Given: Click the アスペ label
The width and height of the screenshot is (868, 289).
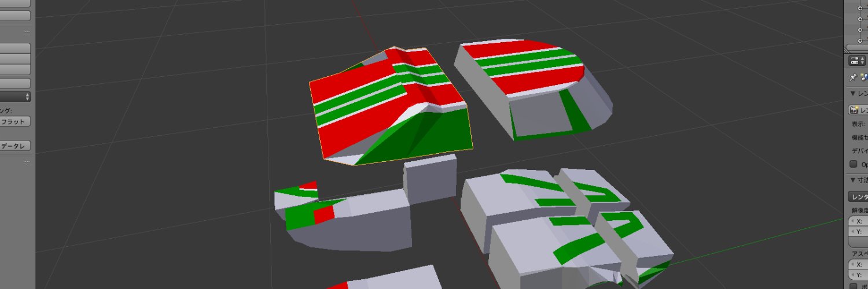Looking at the screenshot, I should [x=859, y=254].
